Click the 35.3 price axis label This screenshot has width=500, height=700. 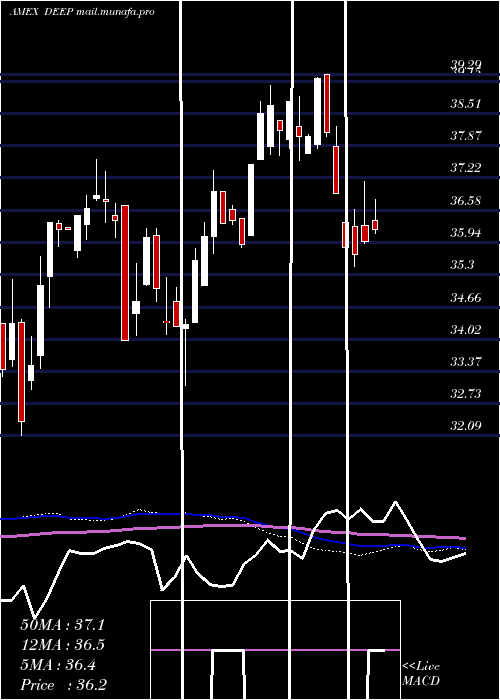[462, 265]
